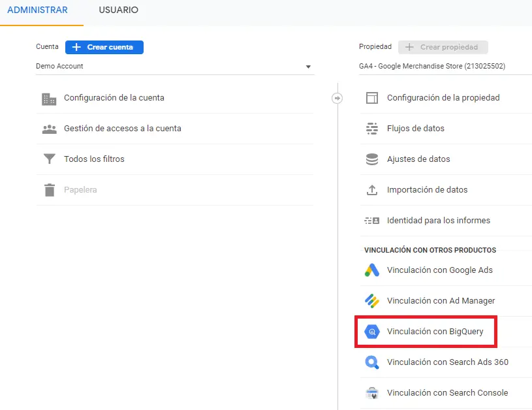Click the trash can Papelera icon
The height and width of the screenshot is (410, 532).
(x=50, y=190)
